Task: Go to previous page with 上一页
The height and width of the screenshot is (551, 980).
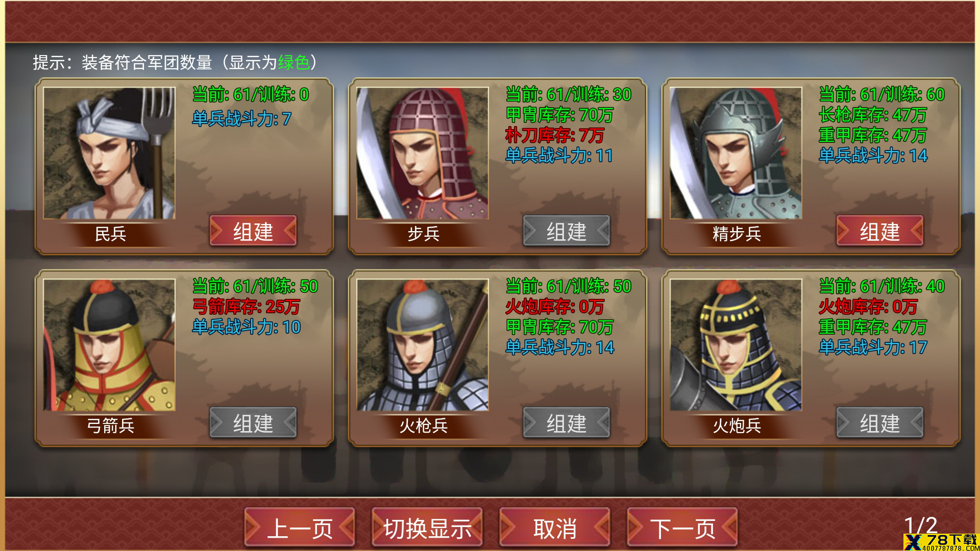Action: click(x=300, y=528)
